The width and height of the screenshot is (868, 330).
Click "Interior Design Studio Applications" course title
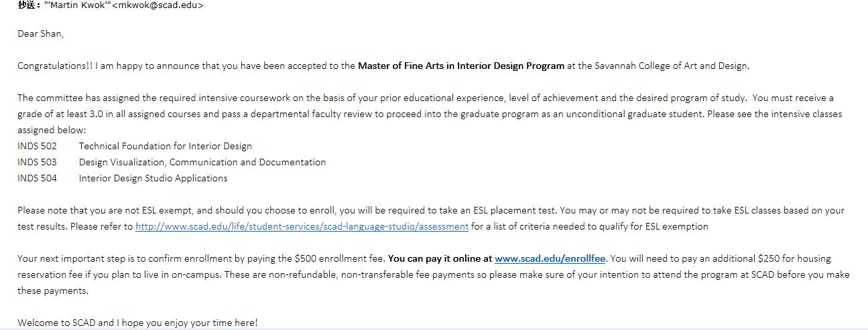click(153, 178)
